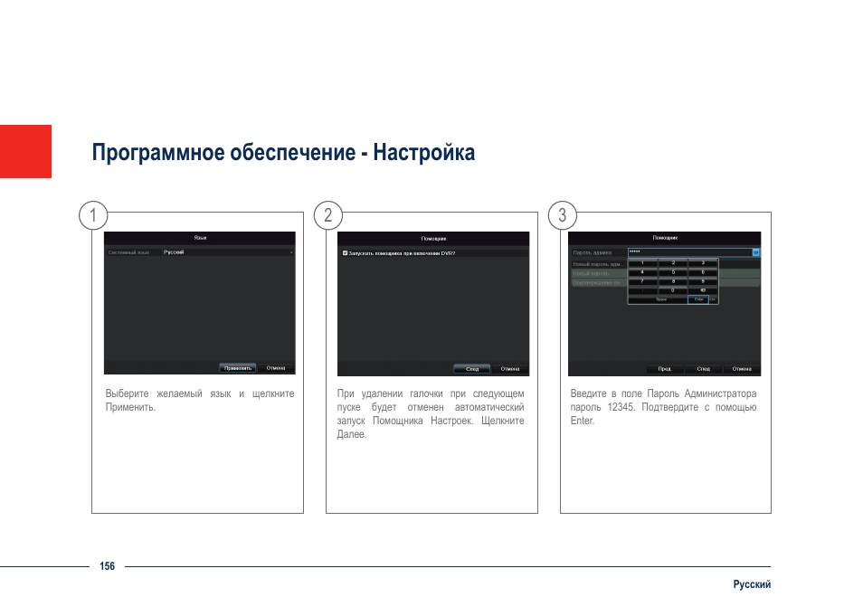Tap key 6 on the on-screen keypad
Screen dimensions: 863x616
pyautogui.click(x=703, y=272)
